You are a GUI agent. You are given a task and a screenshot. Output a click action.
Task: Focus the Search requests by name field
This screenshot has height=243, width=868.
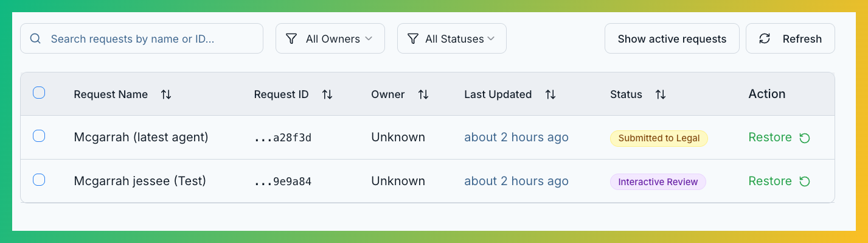(x=142, y=38)
